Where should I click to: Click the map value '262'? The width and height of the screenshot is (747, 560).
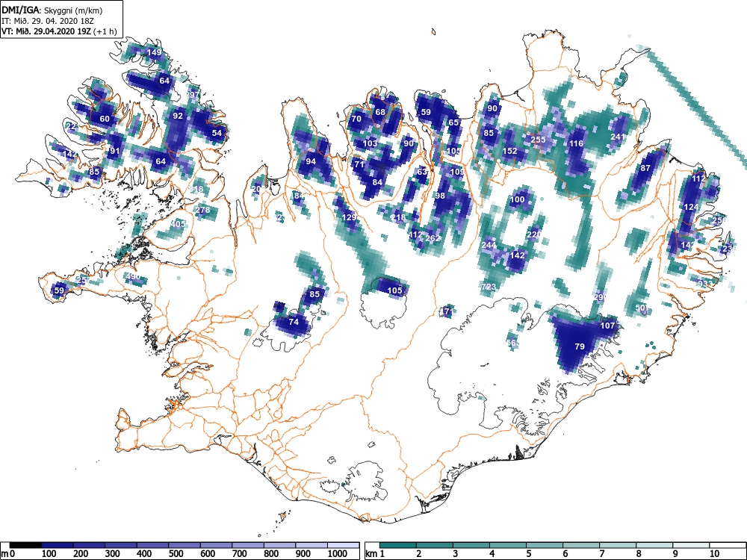pos(433,238)
